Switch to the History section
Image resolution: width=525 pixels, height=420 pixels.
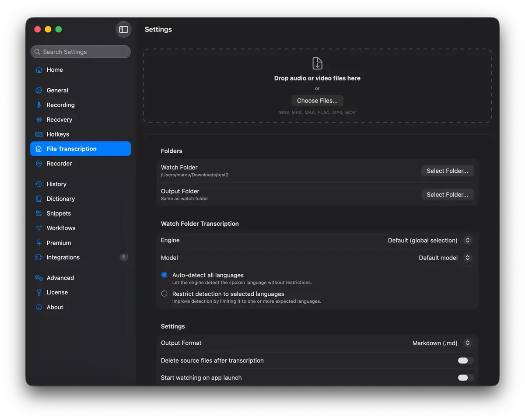point(80,184)
